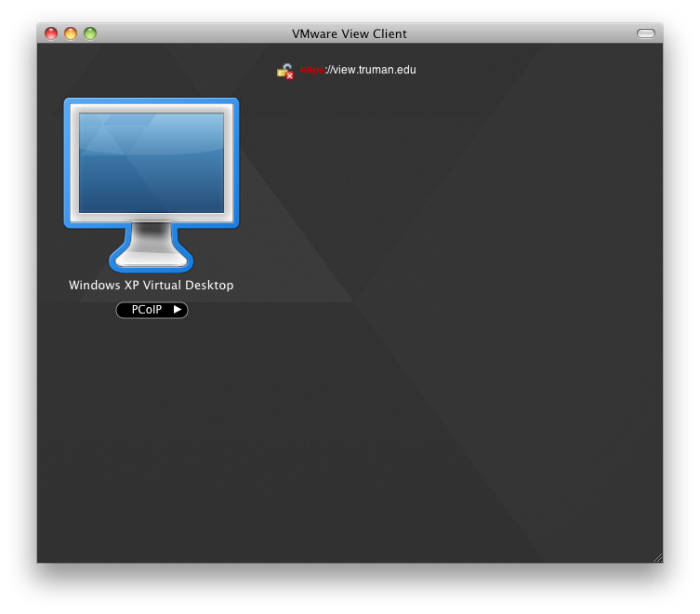Zoom the window with the green button
700x614 pixels.
point(90,33)
